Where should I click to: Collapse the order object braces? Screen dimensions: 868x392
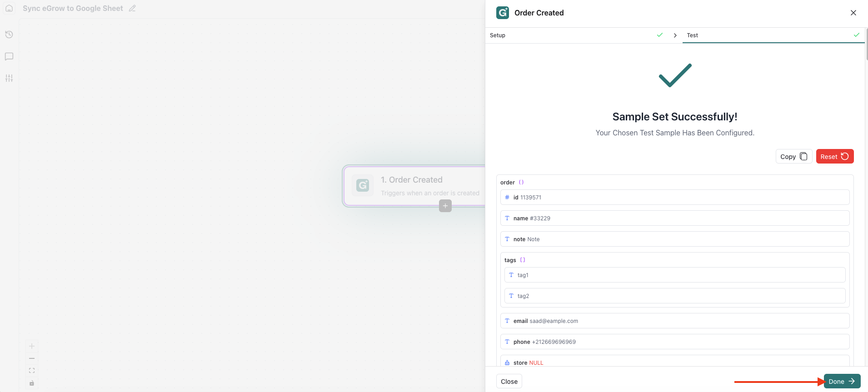tap(521, 183)
